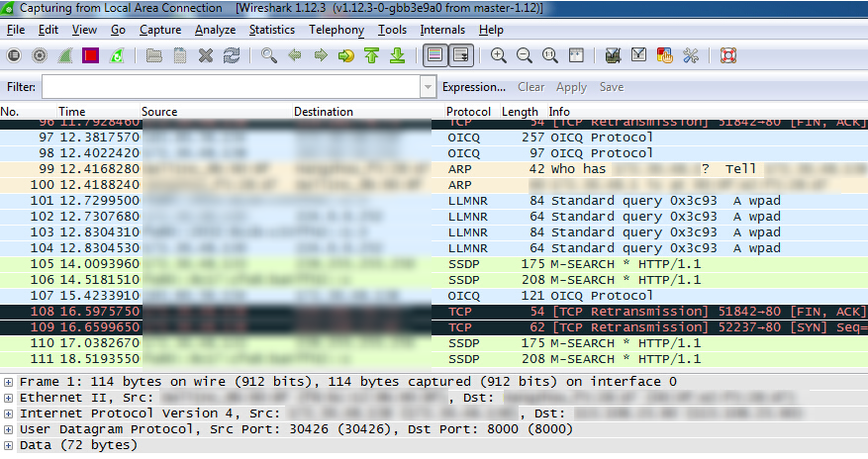868x459 pixels.
Task: Toggle auto scroll in live capture
Action: 460,55
